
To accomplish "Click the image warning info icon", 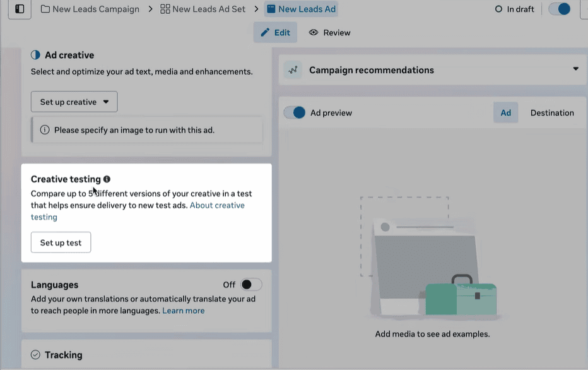I will tap(45, 130).
